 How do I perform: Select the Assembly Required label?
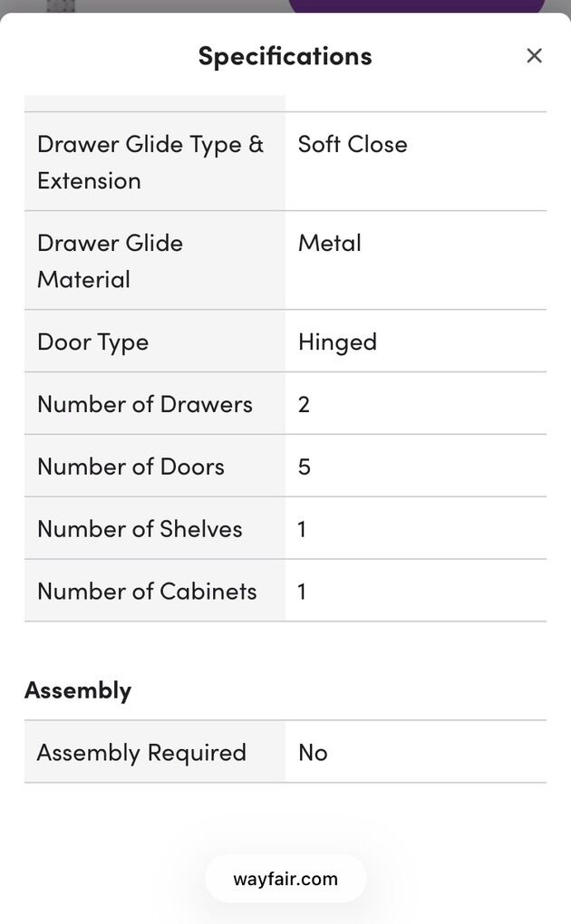point(141,753)
